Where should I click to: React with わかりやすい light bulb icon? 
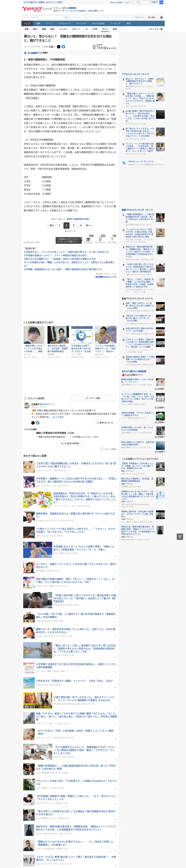[100, 240]
